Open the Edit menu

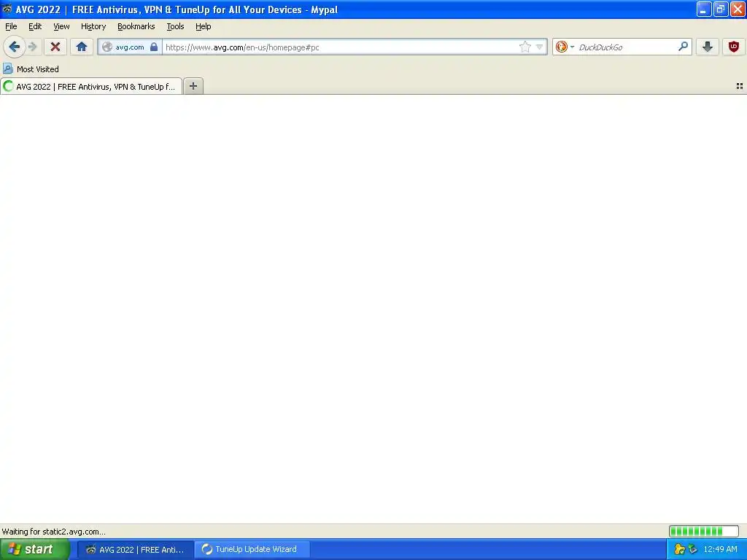pyautogui.click(x=35, y=26)
